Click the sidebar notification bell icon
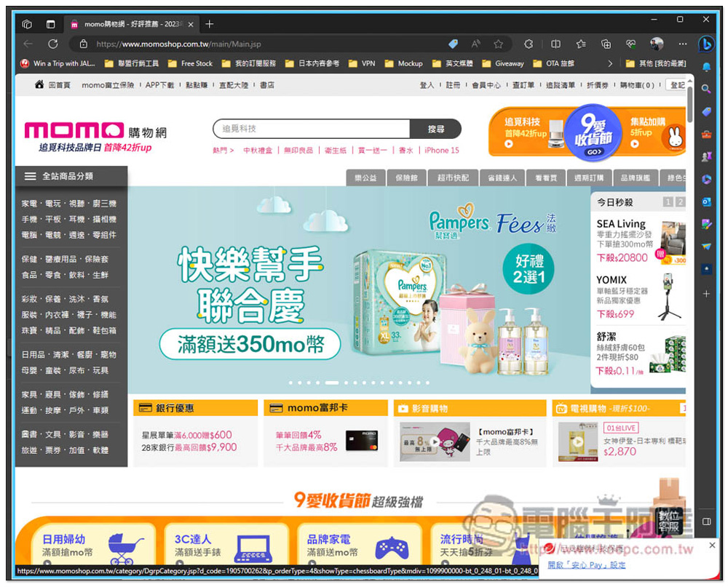Viewport: 728px width, 587px height. tap(706, 68)
